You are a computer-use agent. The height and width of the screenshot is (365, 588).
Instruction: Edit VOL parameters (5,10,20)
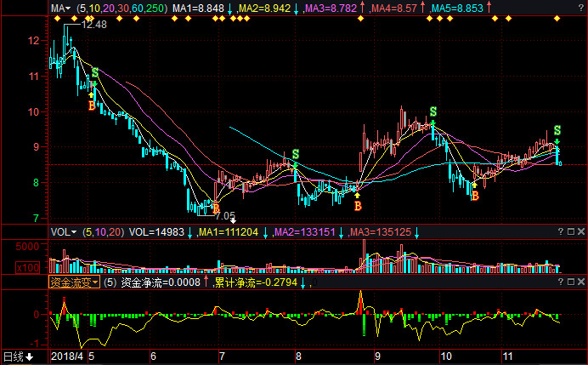(103, 232)
